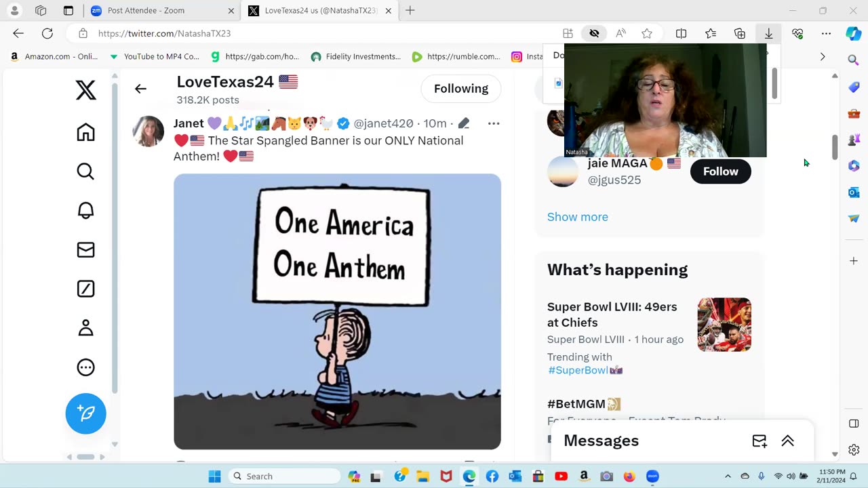The height and width of the screenshot is (488, 868).
Task: Go to Home in X sidebar
Action: (85, 132)
